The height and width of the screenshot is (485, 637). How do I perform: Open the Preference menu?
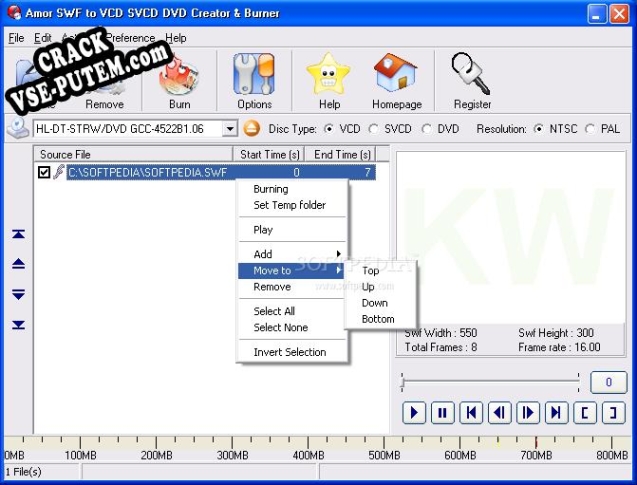[130, 38]
